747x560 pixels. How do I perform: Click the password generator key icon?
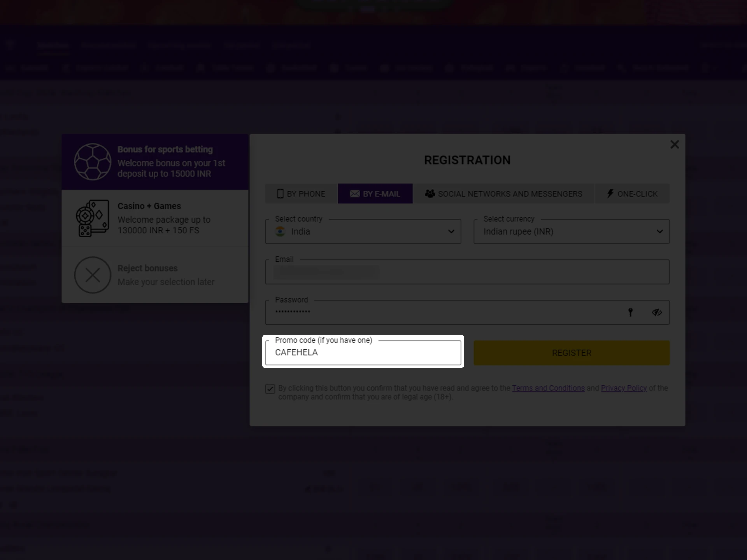point(630,312)
